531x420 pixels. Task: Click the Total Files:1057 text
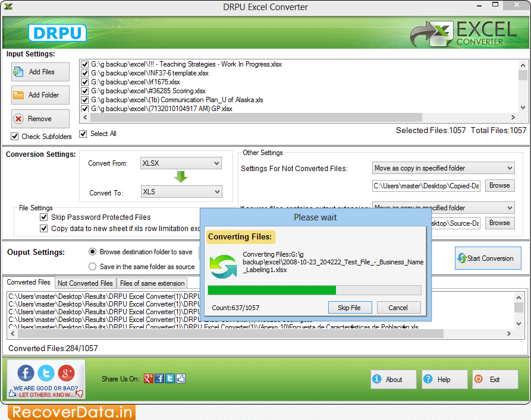pyautogui.click(x=498, y=130)
